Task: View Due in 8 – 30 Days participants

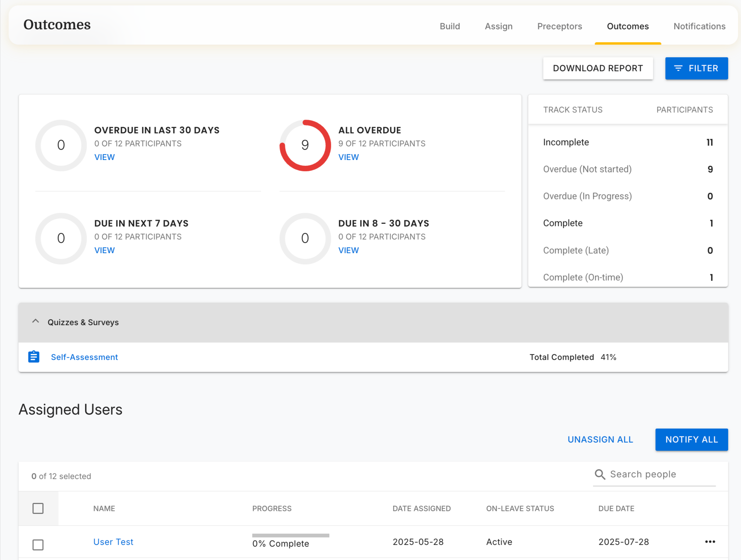Action: point(348,250)
